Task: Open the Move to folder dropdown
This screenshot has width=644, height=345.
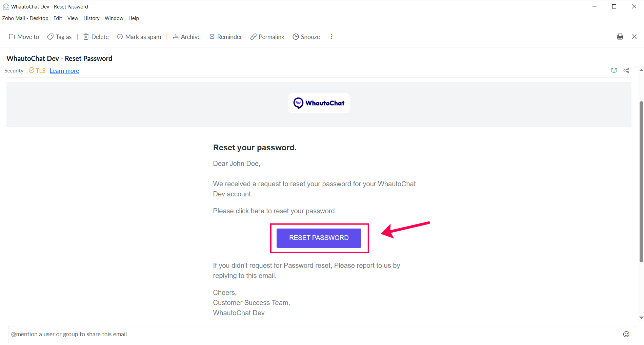Action: tap(24, 37)
